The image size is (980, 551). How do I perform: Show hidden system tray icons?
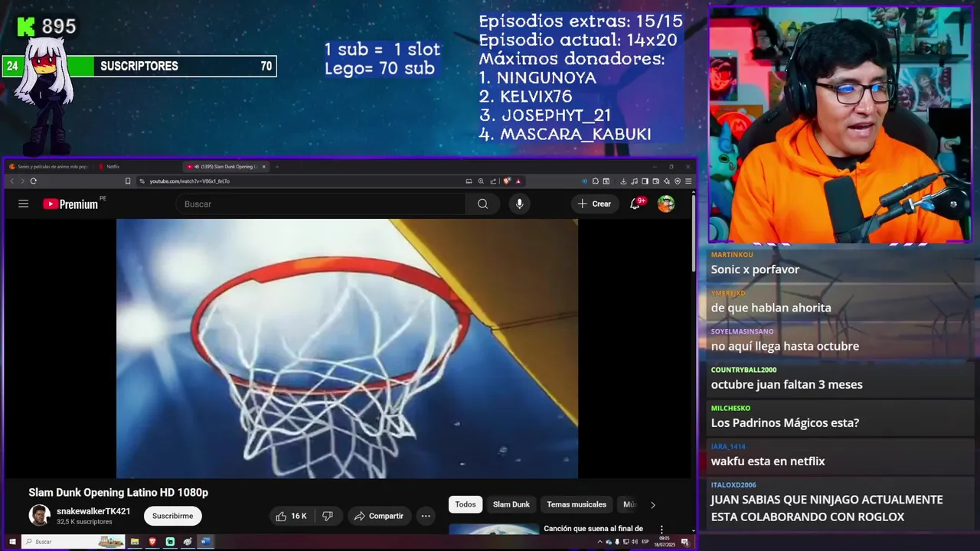[x=600, y=542]
